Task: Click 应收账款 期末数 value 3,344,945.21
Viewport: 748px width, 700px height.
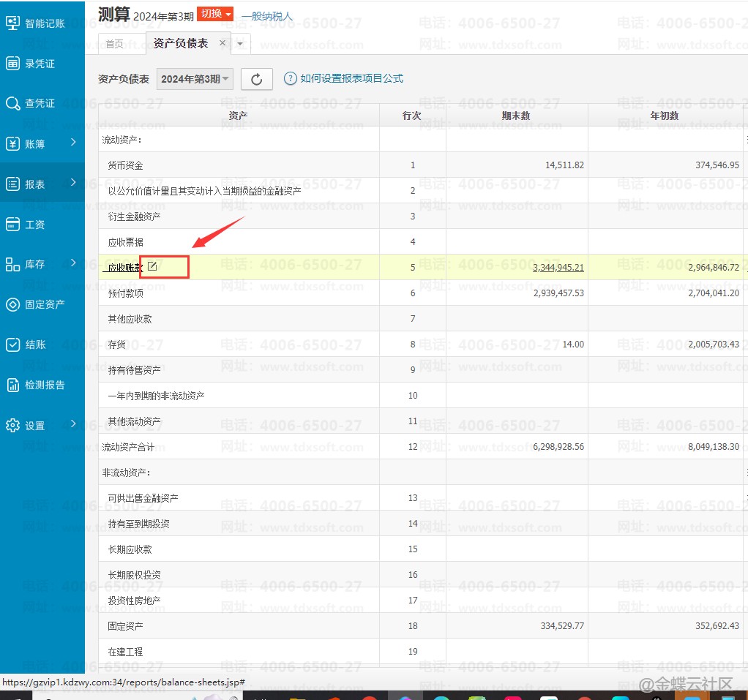Action: pyautogui.click(x=558, y=268)
